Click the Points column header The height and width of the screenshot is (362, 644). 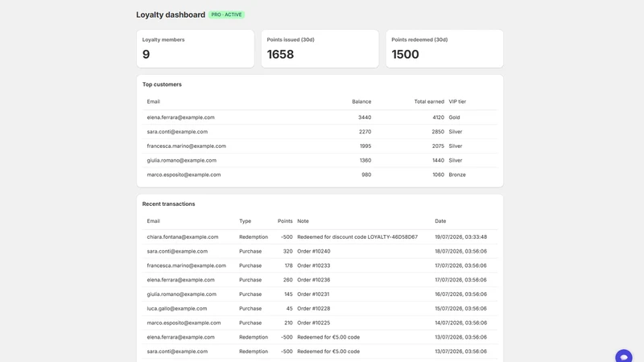[285, 221]
